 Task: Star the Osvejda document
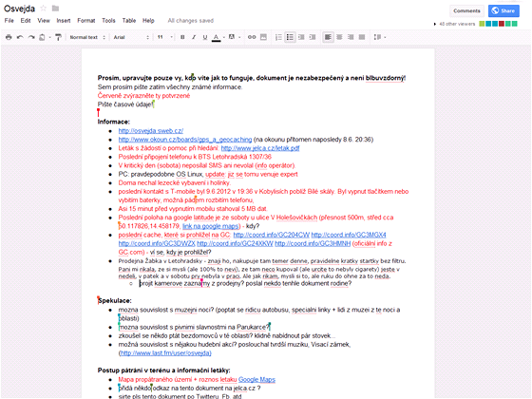(44, 9)
